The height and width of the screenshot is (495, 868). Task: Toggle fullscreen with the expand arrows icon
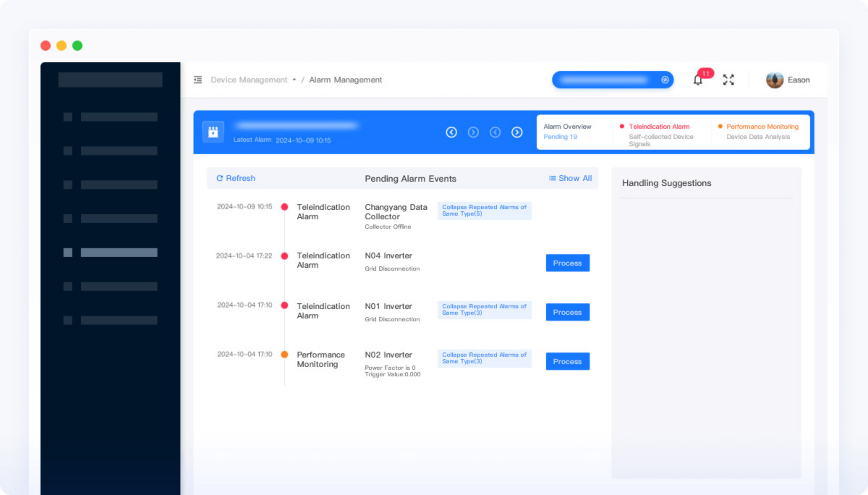[728, 80]
